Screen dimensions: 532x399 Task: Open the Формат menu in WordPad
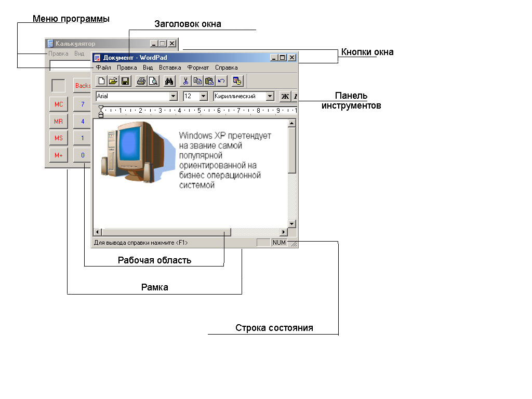[198, 68]
